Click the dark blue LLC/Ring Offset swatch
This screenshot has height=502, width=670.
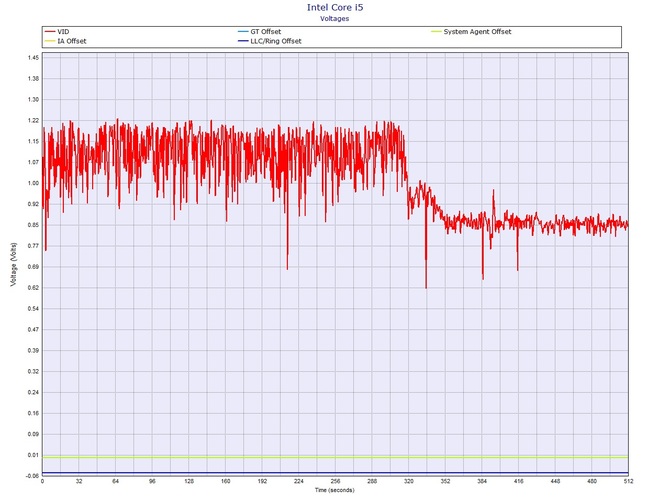click(243, 41)
